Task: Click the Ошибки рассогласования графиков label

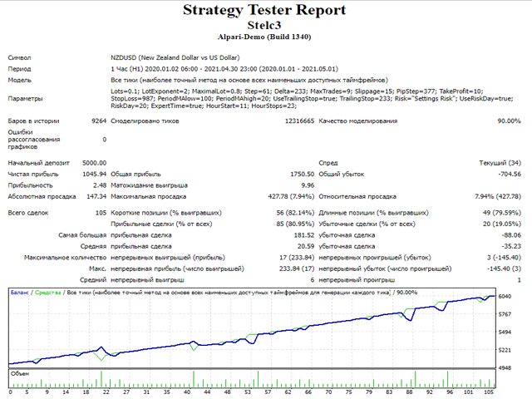Action: pos(34,140)
